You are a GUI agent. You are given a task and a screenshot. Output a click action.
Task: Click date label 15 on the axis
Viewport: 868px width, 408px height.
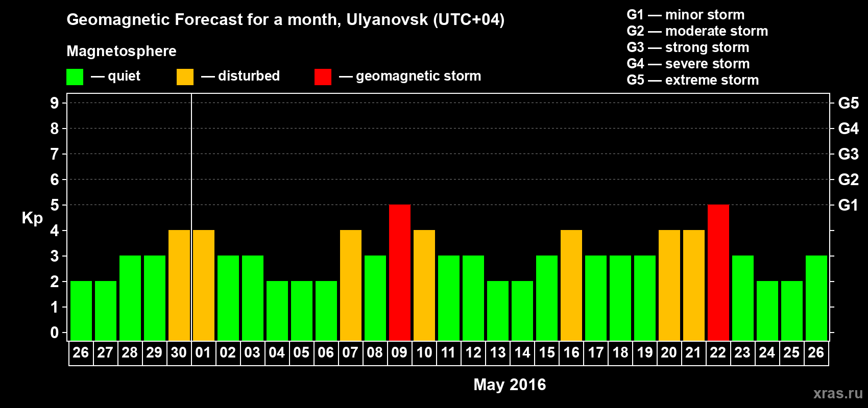click(546, 352)
